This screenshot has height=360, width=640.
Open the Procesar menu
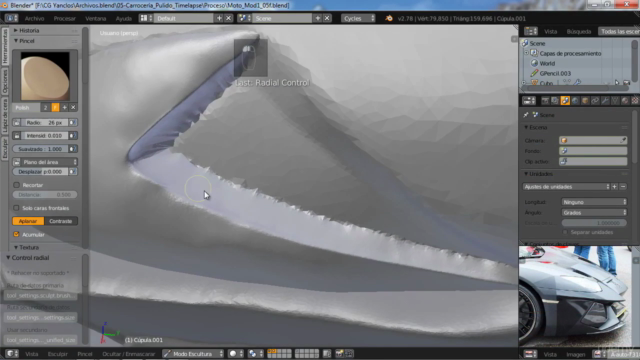click(64, 18)
